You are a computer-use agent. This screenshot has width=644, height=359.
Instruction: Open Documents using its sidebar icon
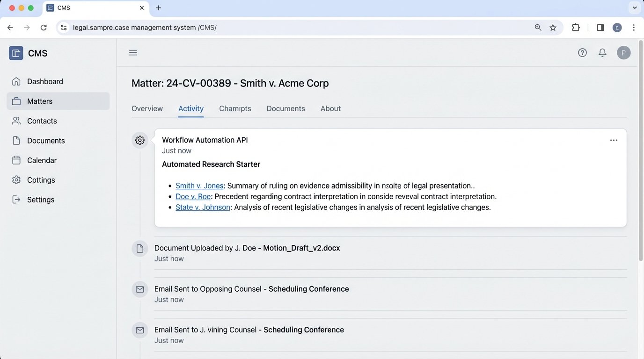(x=16, y=140)
